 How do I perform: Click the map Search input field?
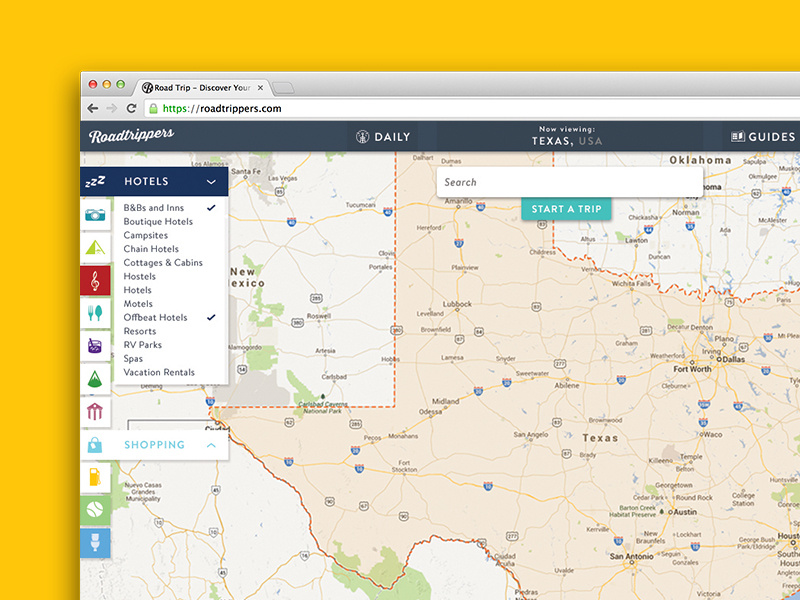pyautogui.click(x=569, y=182)
